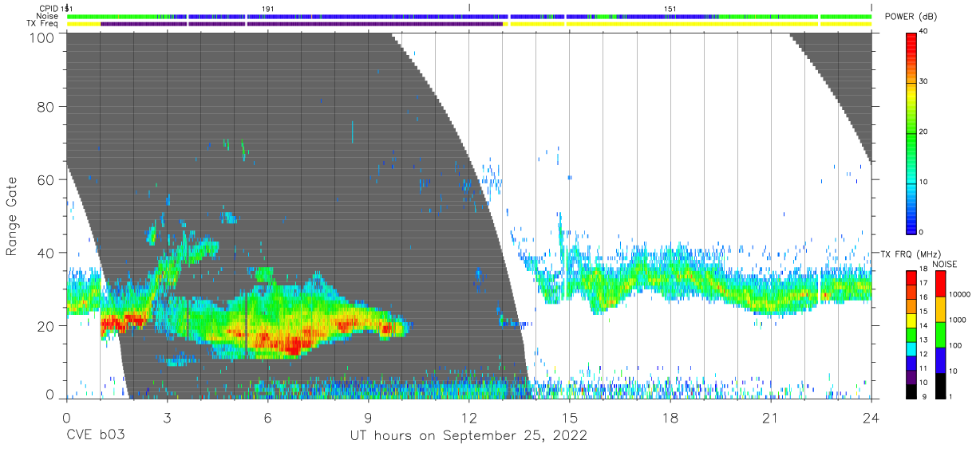
Task: Click the CVE b03 radar beam label
Action: click(95, 436)
